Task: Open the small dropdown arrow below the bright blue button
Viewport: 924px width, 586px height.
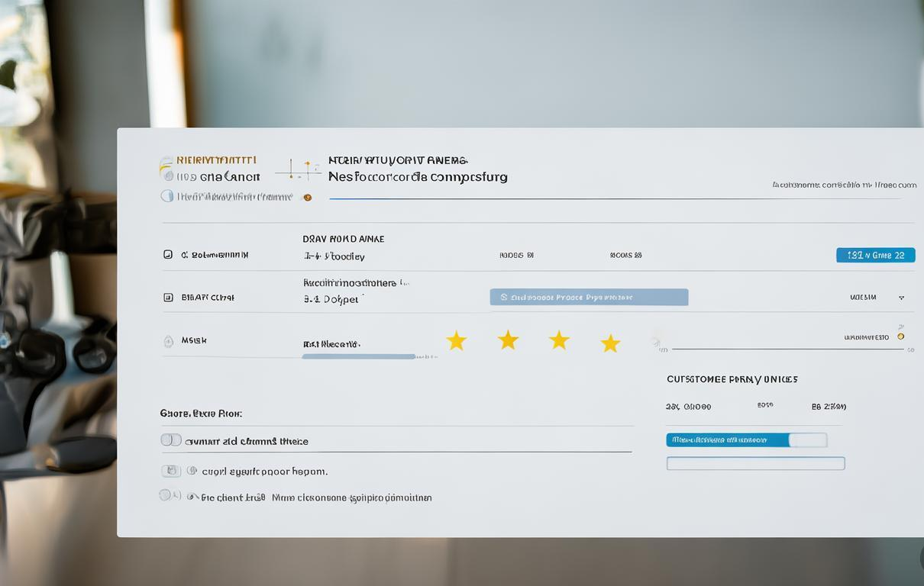Action: (x=901, y=298)
